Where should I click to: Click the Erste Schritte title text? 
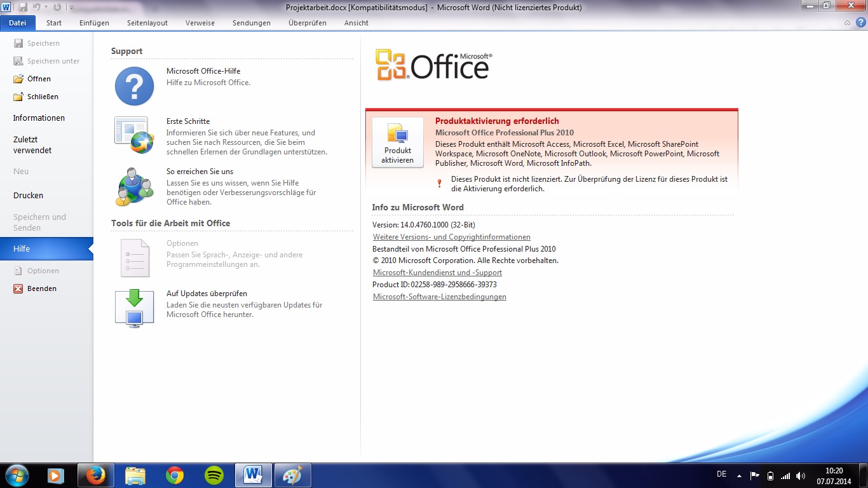(188, 121)
